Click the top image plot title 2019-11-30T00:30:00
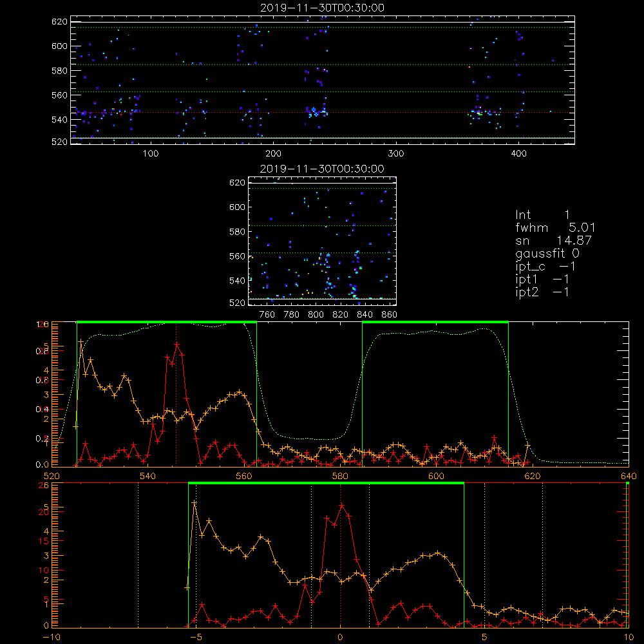Image resolution: width=644 pixels, height=644 pixels. coord(323,8)
